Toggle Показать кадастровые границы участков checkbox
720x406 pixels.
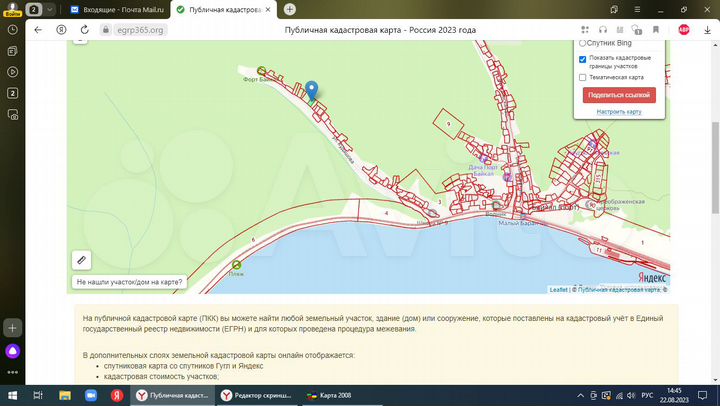point(582,59)
